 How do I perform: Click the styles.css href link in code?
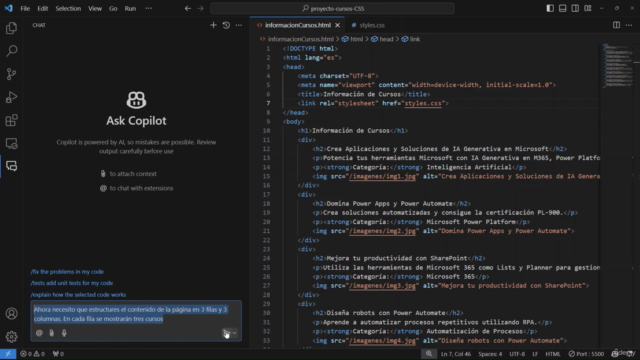coord(423,103)
